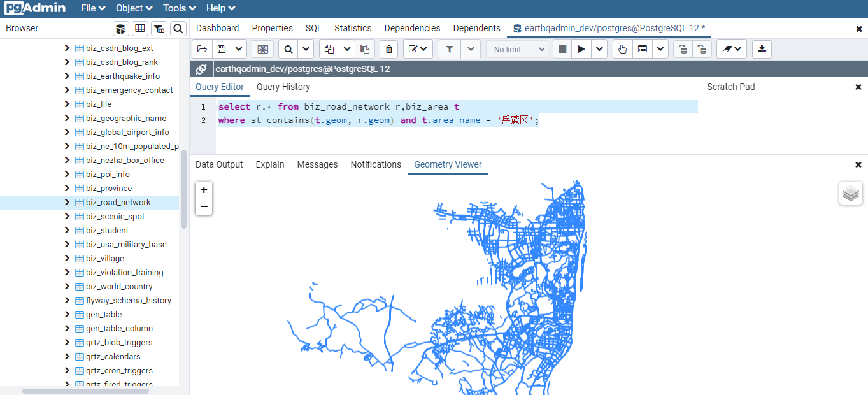
Task: Click the pgAdmin logo
Action: coord(36,8)
